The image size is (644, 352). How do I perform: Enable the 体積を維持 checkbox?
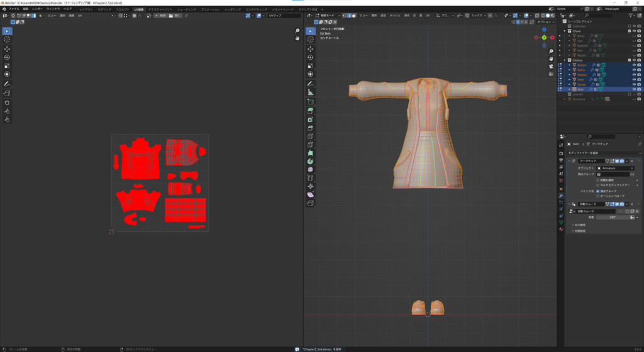pos(598,180)
